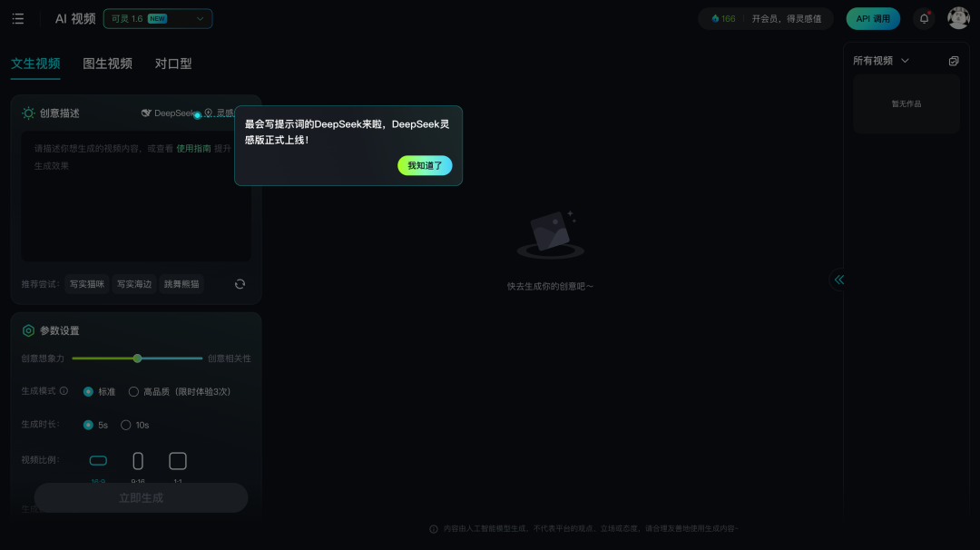This screenshot has width=980, height=550.
Task: Click the AI 视频 title
Action: click(75, 19)
